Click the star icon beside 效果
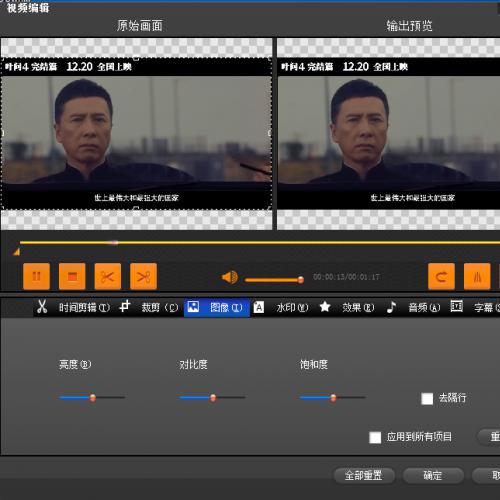Image resolution: width=500 pixels, height=500 pixels. (x=325, y=307)
